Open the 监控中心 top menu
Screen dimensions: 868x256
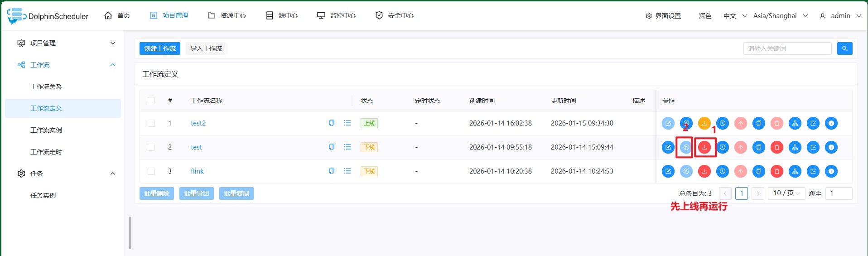(x=337, y=16)
